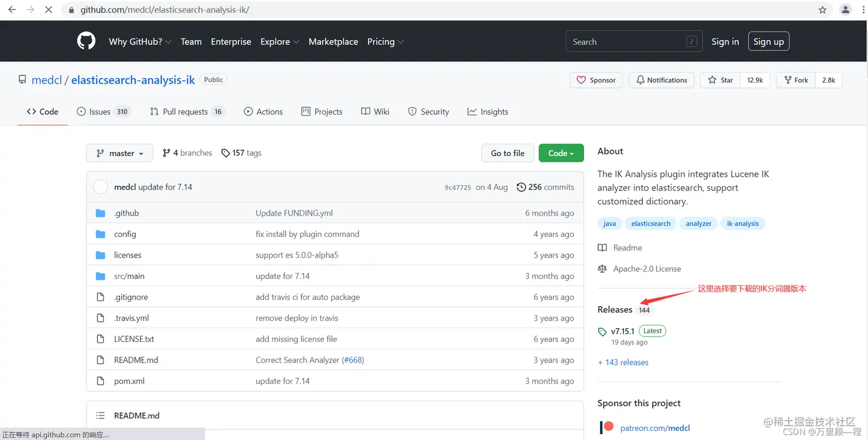Click the license scale icon
868x440 pixels.
coord(602,268)
